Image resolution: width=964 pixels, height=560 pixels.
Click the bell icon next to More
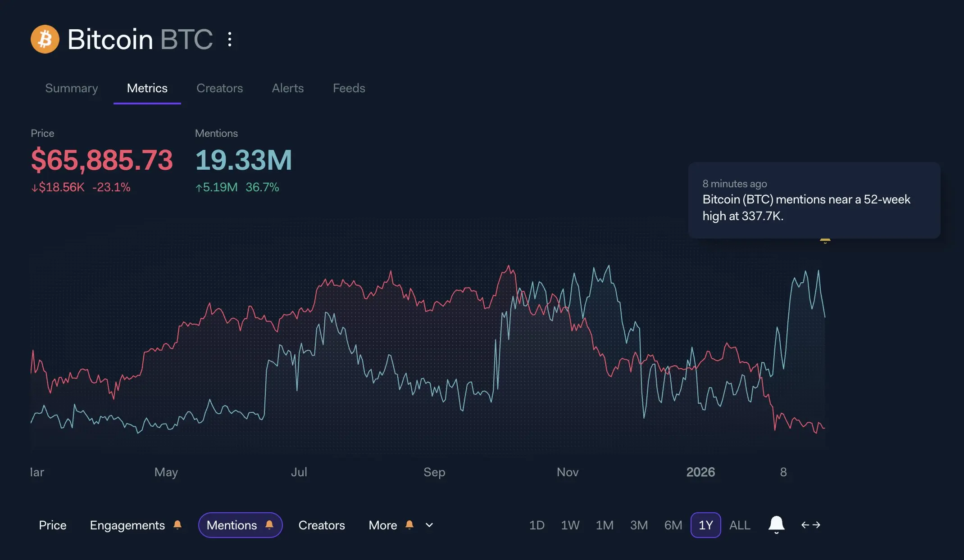409,524
